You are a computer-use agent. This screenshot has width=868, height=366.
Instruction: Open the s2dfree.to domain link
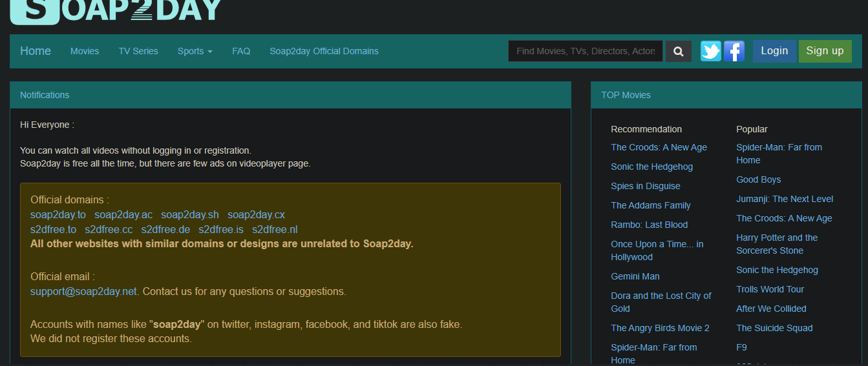[53, 230]
